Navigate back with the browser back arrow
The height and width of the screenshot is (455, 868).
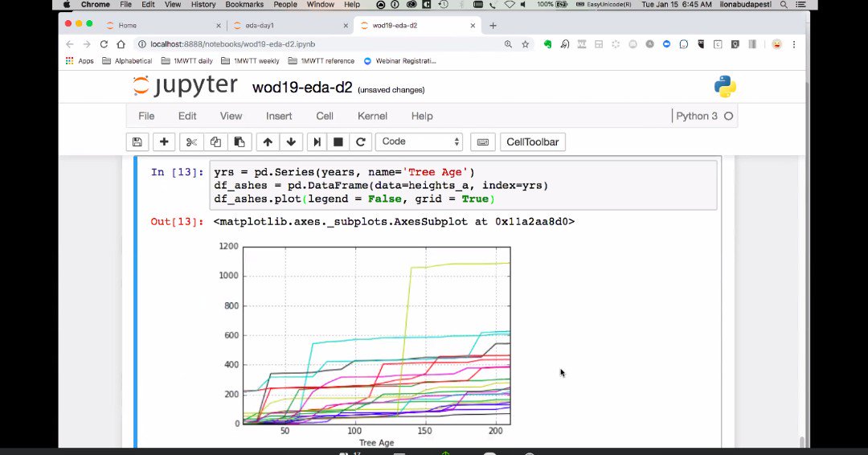(70, 43)
